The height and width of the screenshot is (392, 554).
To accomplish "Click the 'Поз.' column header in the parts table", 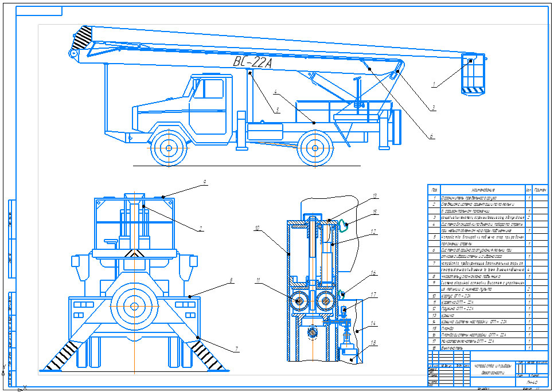I will (434, 190).
